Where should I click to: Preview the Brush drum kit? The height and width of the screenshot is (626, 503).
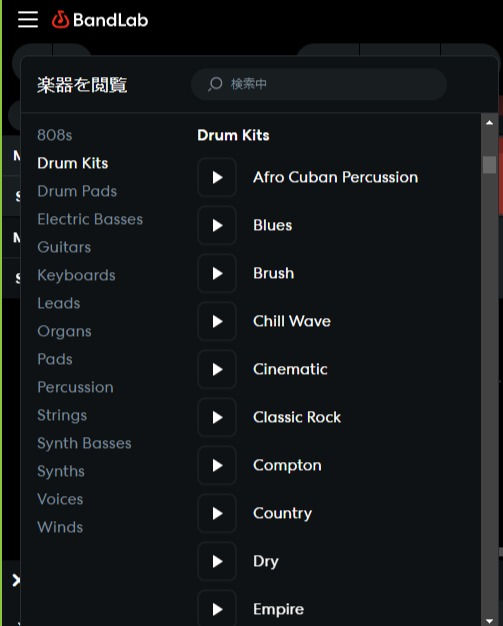[217, 273]
